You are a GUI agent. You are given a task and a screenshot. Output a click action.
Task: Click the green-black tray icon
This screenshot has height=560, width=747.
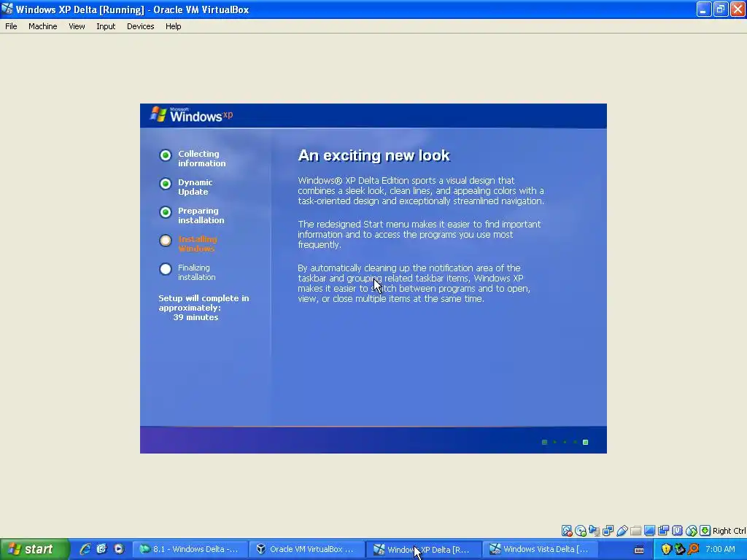pyautogui.click(x=680, y=549)
